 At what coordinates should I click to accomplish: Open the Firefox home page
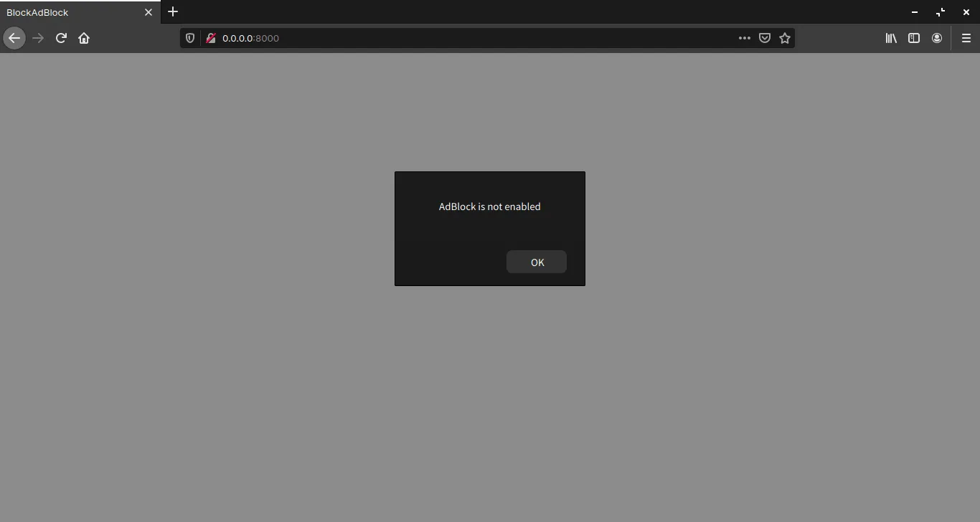(84, 38)
